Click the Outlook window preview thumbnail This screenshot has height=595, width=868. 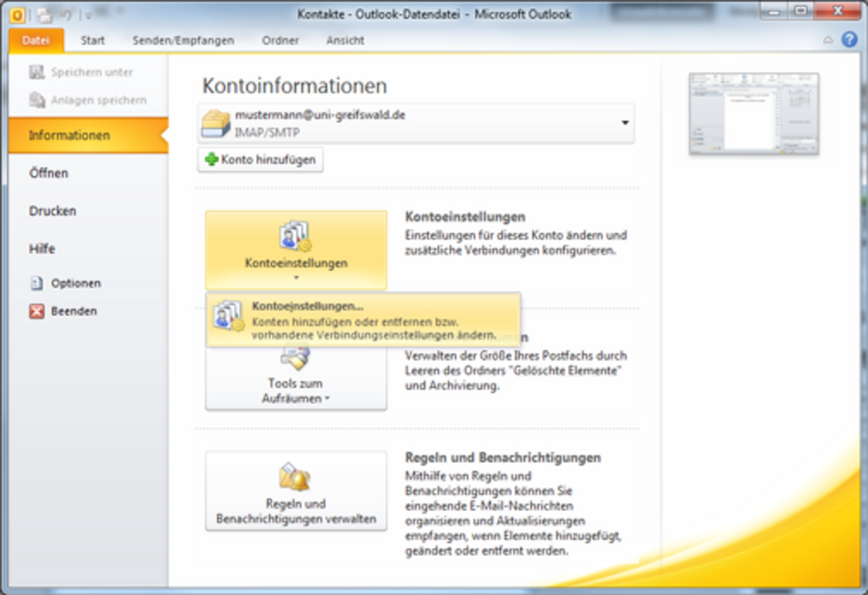click(754, 114)
